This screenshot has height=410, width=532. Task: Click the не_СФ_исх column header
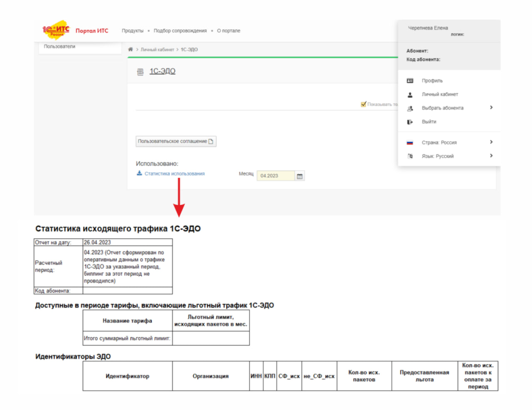point(320,376)
